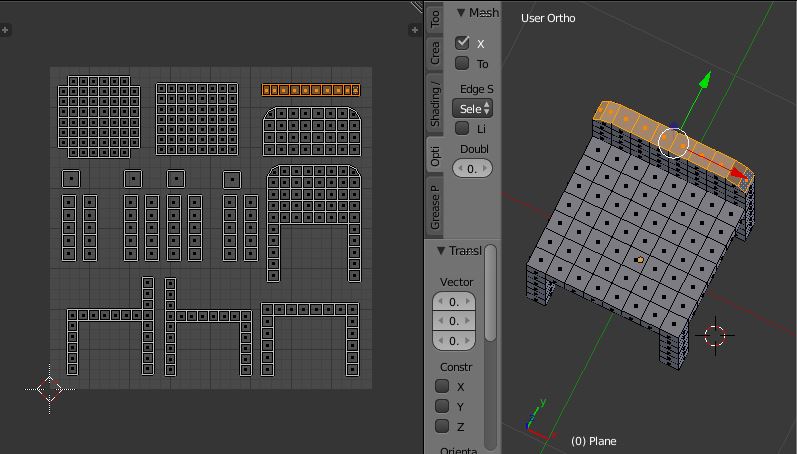This screenshot has height=454, width=797.
Task: Open the Grease Pencil tab
Action: pyautogui.click(x=435, y=206)
